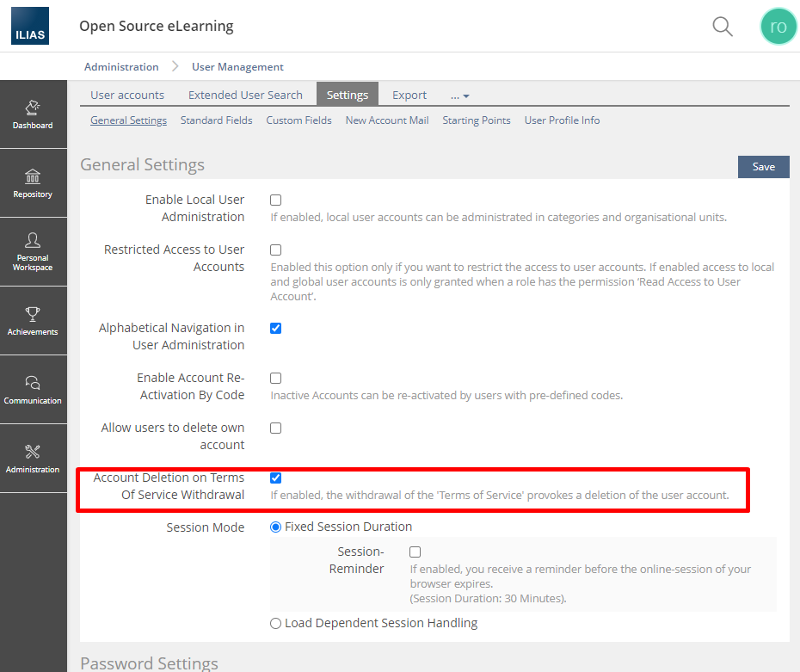Open the Export tab
The height and width of the screenshot is (672, 800).
pyautogui.click(x=409, y=95)
